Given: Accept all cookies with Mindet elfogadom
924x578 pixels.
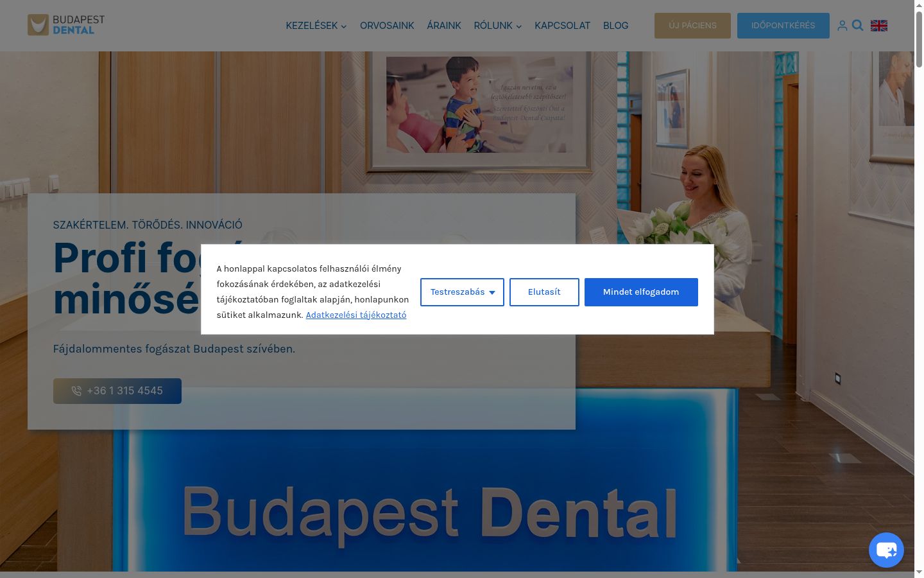Looking at the screenshot, I should coord(641,292).
